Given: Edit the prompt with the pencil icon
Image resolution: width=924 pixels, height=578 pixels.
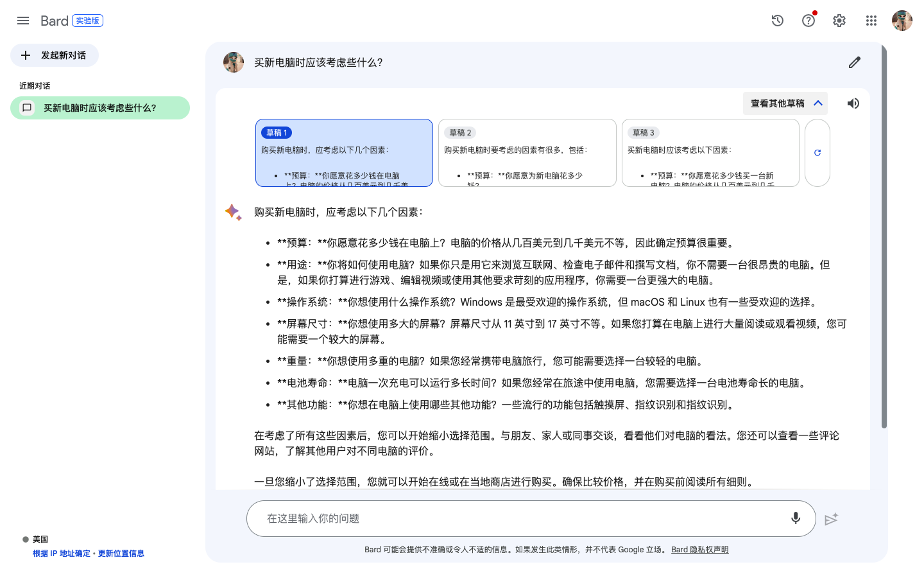Looking at the screenshot, I should [854, 62].
